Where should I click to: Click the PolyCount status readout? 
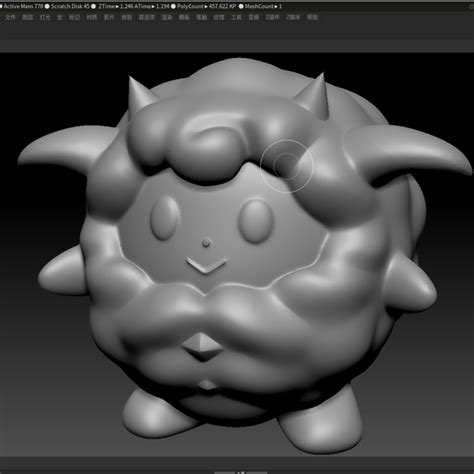206,6
